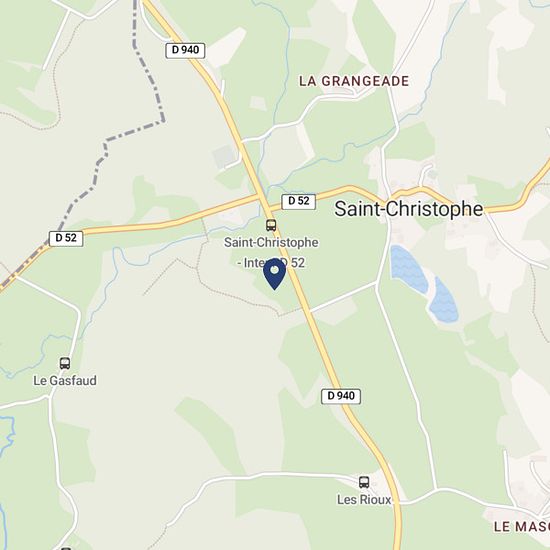Click the D 52 shield near Saint-Christophe
Image resolution: width=550 pixels, height=550 pixels.
coord(299,202)
